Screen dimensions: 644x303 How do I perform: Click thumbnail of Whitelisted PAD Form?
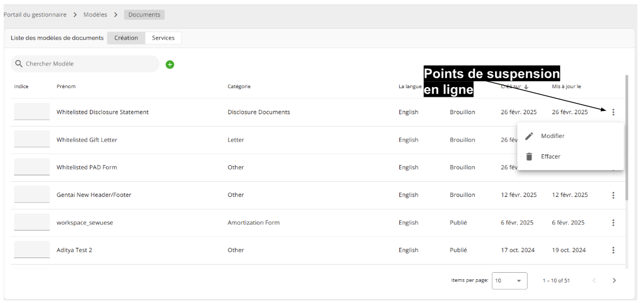click(x=32, y=167)
